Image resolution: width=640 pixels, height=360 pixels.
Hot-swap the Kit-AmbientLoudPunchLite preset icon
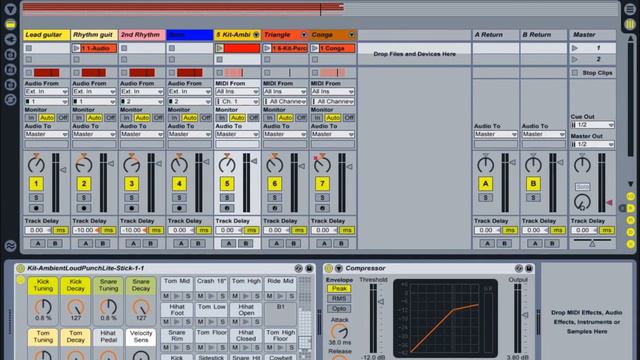coord(299,268)
